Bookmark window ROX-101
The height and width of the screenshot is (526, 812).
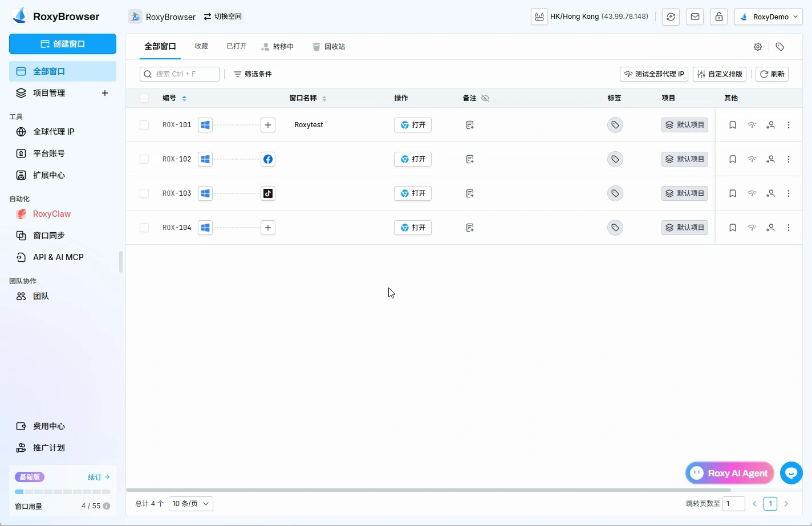point(733,125)
